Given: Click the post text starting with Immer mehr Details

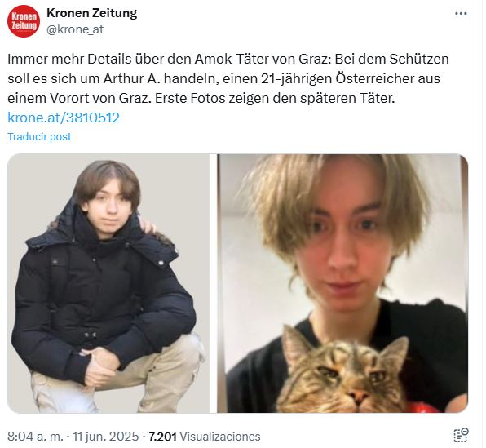Looking at the screenshot, I should click(x=228, y=78).
